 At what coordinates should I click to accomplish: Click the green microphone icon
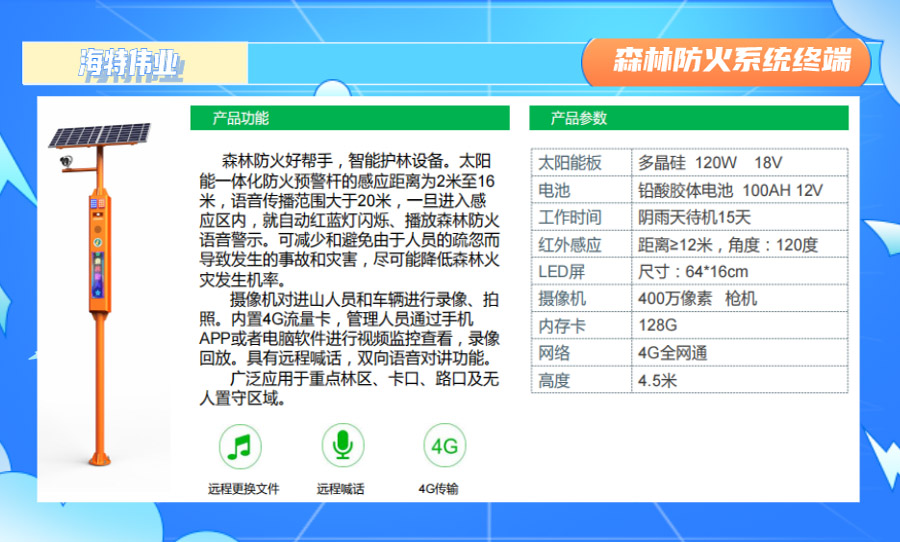pyautogui.click(x=343, y=446)
